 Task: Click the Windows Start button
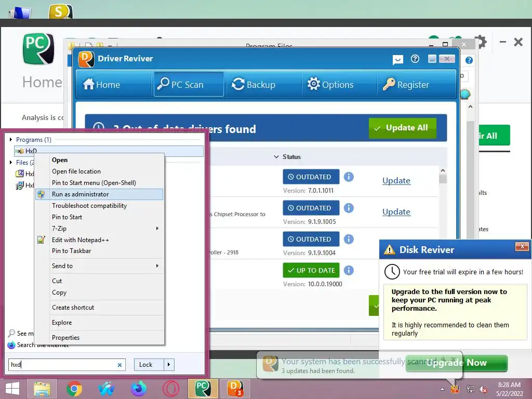(x=12, y=389)
